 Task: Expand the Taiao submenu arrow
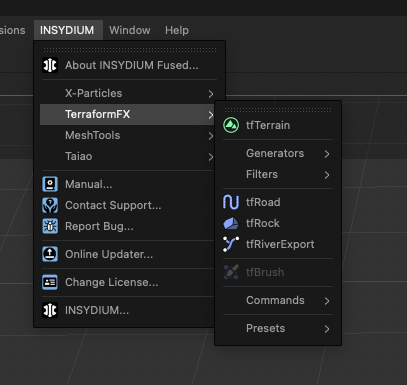pos(211,157)
